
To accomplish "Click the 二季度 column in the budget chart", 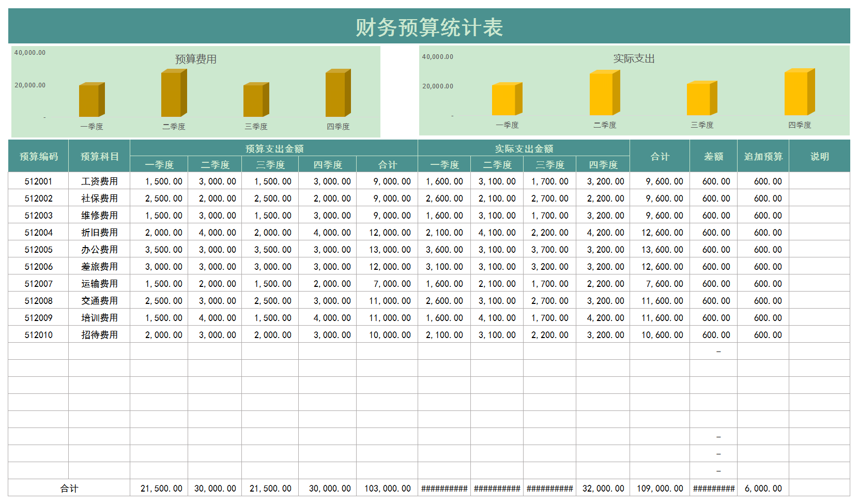I will pos(173,93).
